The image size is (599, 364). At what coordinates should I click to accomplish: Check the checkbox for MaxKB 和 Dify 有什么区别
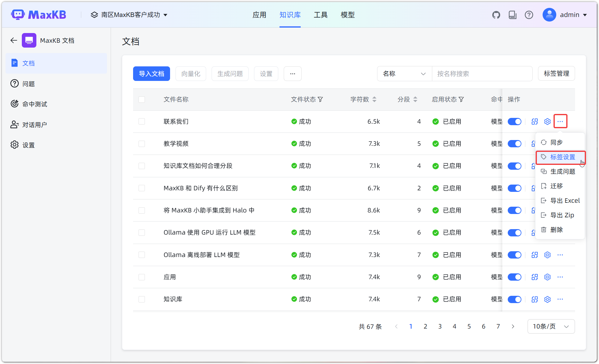point(142,188)
